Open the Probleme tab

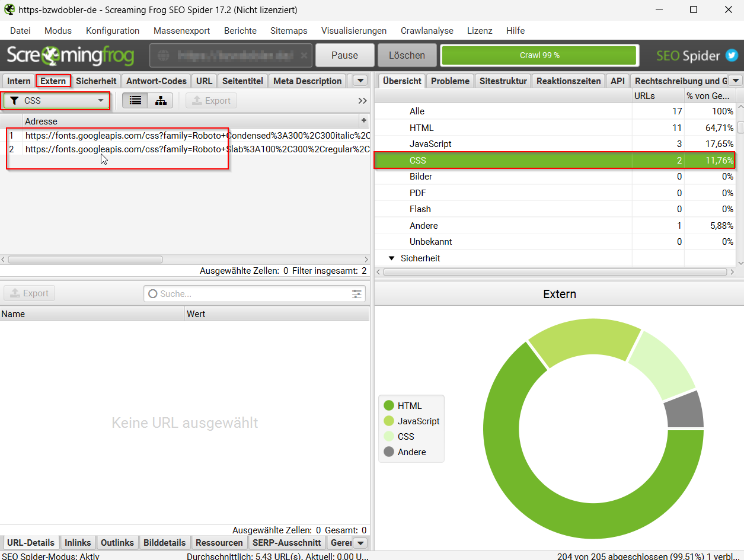(x=450, y=81)
